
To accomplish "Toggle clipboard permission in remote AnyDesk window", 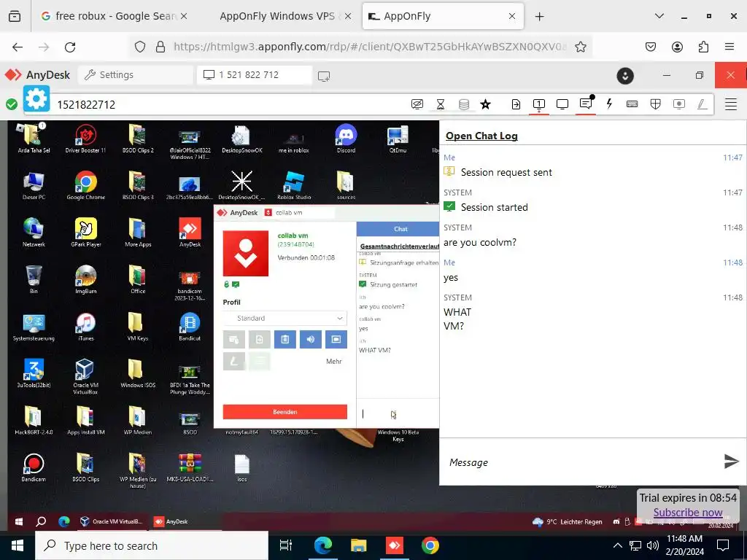I will click(x=285, y=340).
